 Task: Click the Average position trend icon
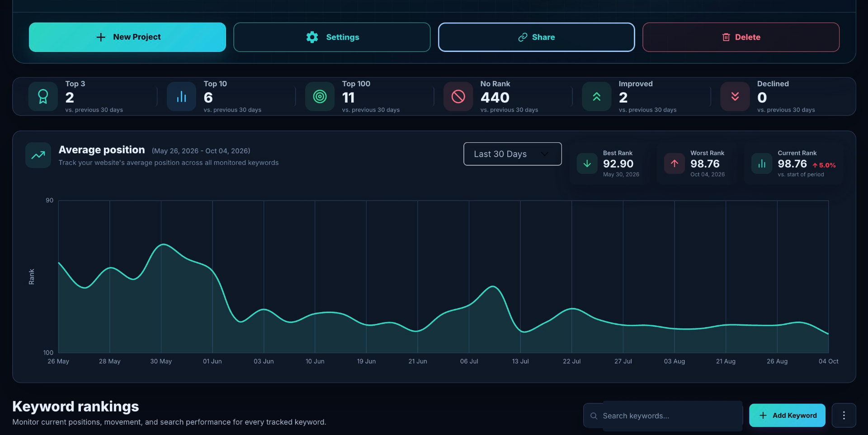tap(38, 155)
